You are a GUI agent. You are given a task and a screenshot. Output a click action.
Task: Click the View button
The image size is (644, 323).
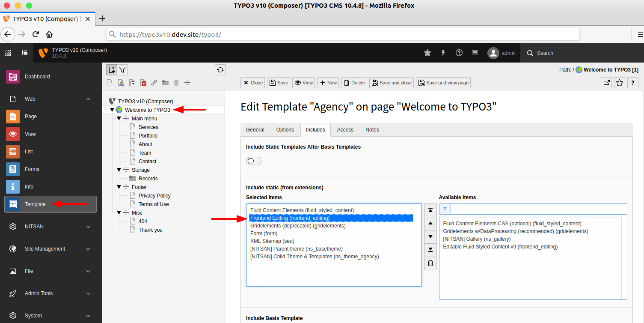click(x=303, y=83)
